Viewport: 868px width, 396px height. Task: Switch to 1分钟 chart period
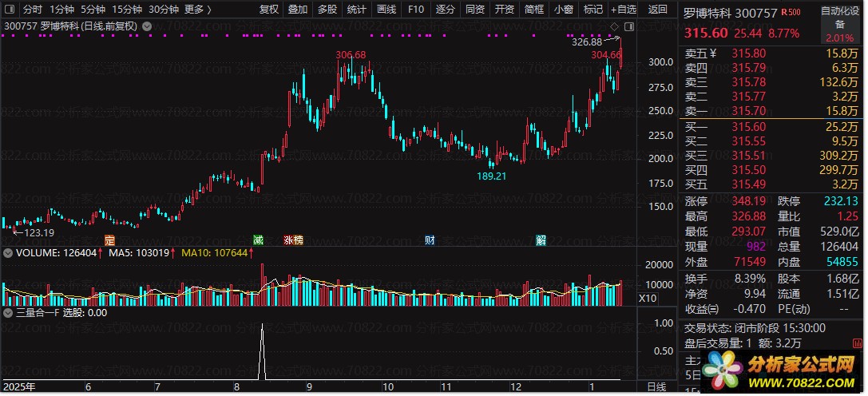(x=62, y=10)
